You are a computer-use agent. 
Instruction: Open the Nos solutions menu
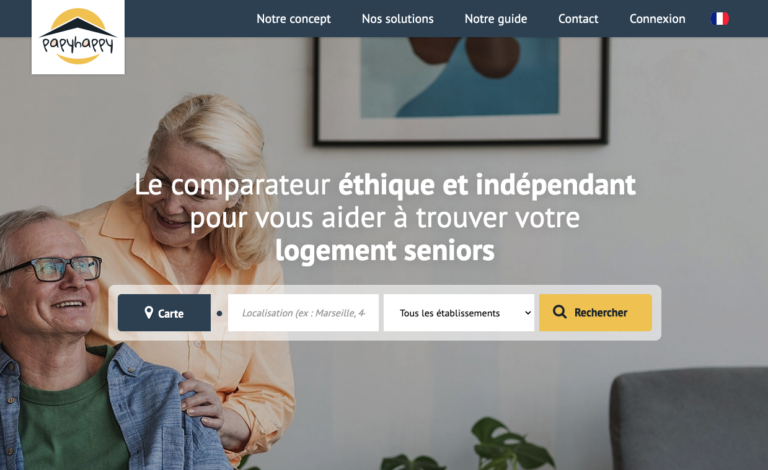[x=397, y=19]
